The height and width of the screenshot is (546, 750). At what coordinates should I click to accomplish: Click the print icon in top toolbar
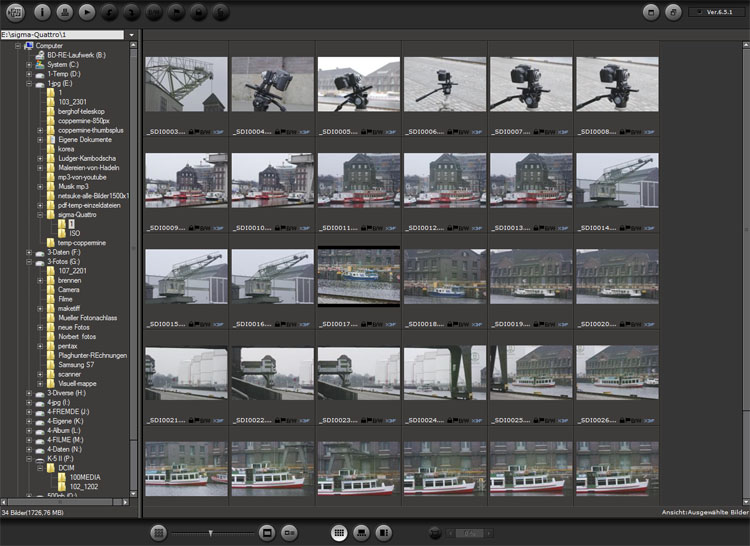pos(65,14)
